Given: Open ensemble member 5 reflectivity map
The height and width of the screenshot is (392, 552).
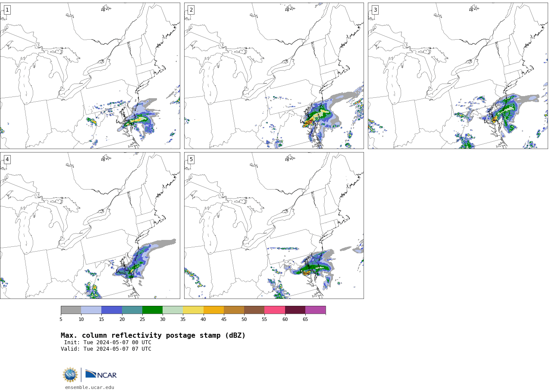Looking at the screenshot, I should [x=274, y=225].
